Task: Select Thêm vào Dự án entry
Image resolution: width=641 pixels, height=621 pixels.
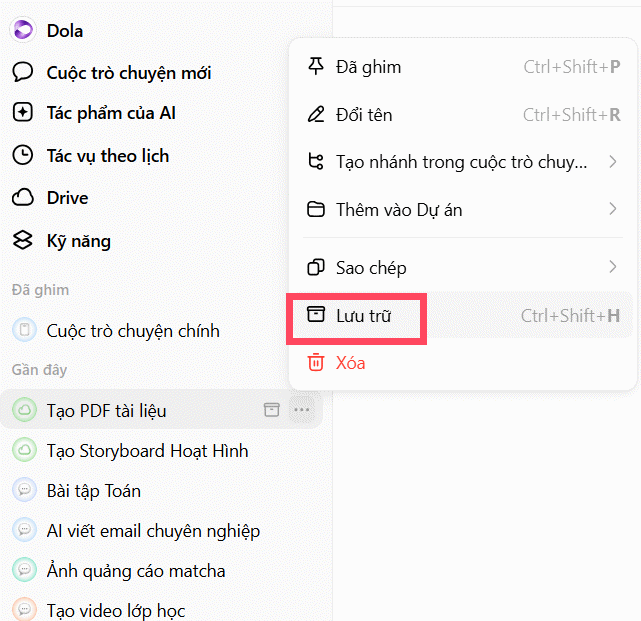Action: coord(464,209)
